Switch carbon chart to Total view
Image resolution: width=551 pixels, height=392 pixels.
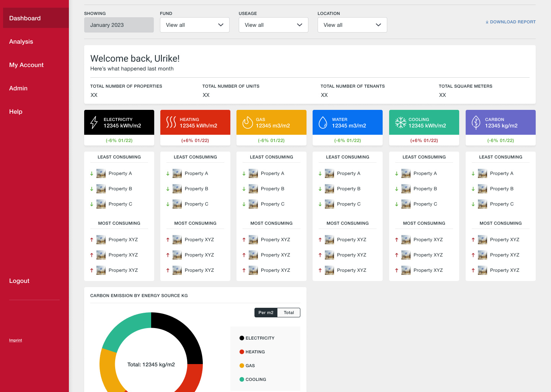click(289, 313)
